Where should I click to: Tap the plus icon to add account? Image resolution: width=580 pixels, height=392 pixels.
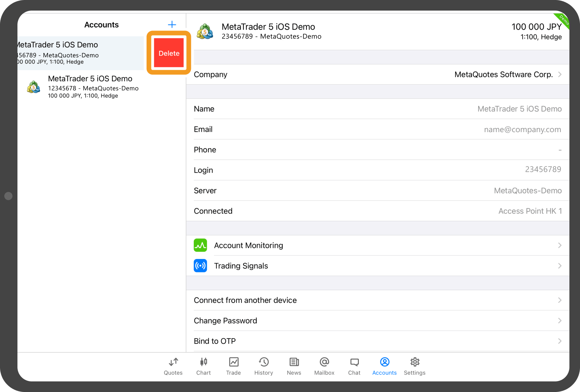pyautogui.click(x=172, y=25)
